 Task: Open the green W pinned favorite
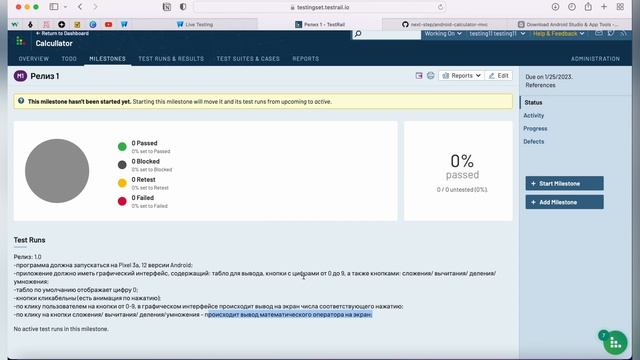[x=15, y=24]
